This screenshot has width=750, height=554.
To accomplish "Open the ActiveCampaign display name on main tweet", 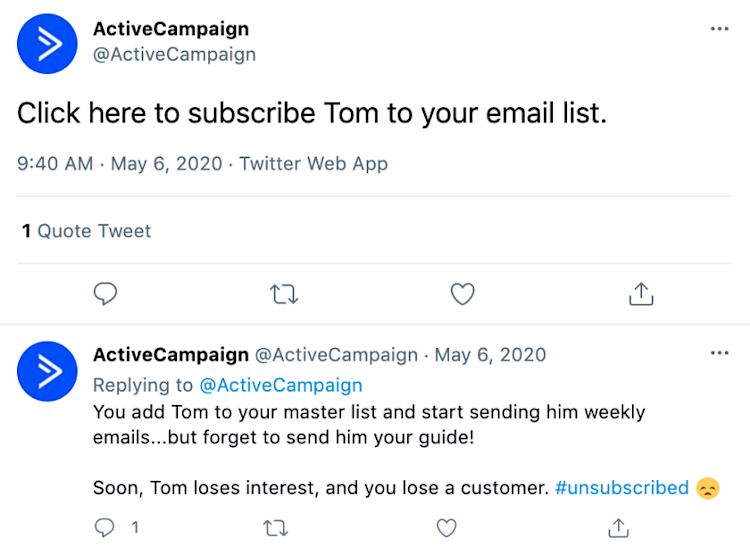I will [171, 29].
